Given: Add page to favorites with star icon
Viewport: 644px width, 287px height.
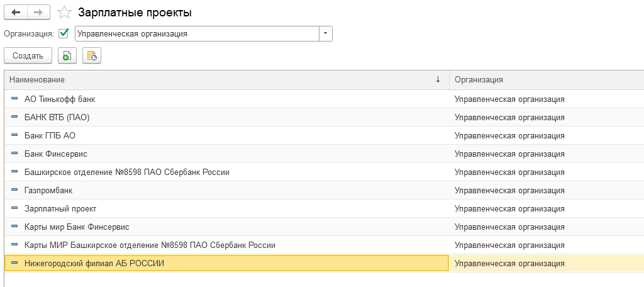Looking at the screenshot, I should point(64,13).
